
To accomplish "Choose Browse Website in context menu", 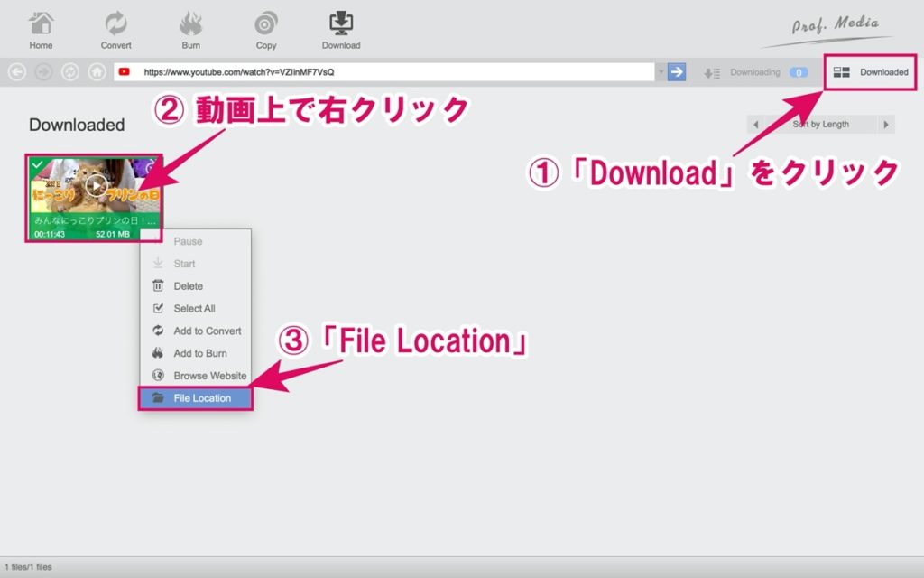I will 195,376.
